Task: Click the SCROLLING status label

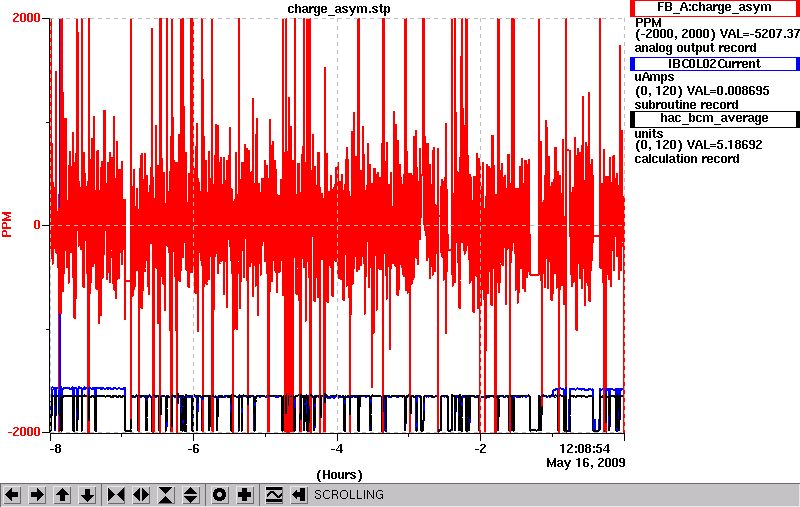Action: pyautogui.click(x=349, y=495)
